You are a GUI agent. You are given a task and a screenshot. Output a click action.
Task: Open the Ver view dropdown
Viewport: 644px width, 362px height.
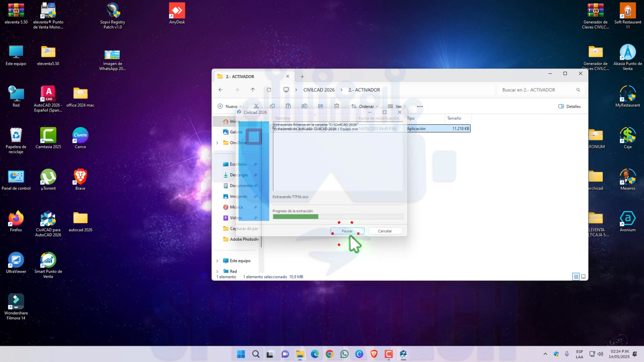[x=397, y=107]
